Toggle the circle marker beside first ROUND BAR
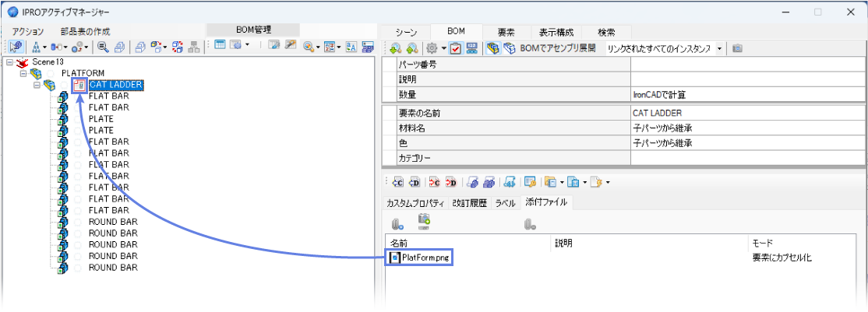 click(x=78, y=222)
